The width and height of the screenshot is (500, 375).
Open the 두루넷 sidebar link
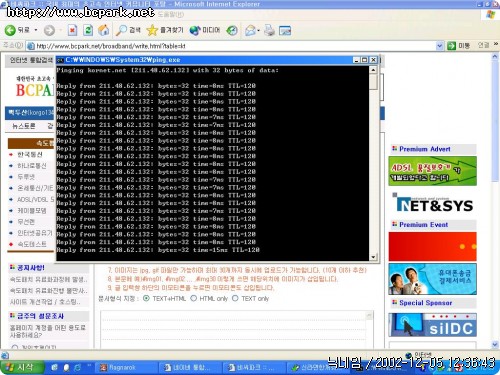coord(26,177)
